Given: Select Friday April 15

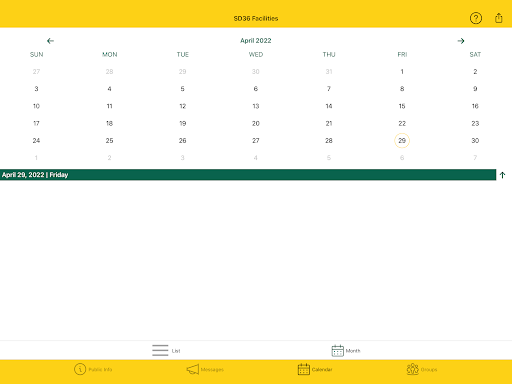Looking at the screenshot, I should pyautogui.click(x=402, y=106).
